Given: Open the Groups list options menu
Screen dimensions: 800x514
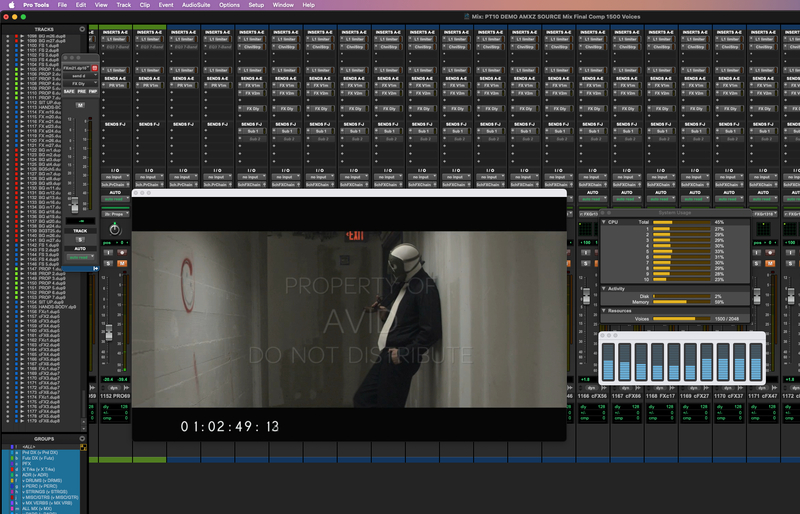Looking at the screenshot, I should click(82, 438).
